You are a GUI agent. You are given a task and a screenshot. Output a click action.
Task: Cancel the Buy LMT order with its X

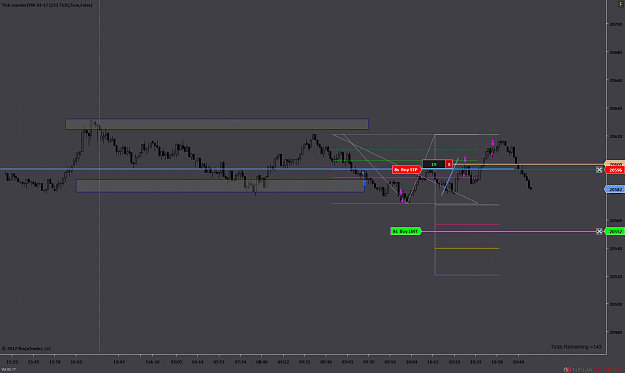pos(599,231)
